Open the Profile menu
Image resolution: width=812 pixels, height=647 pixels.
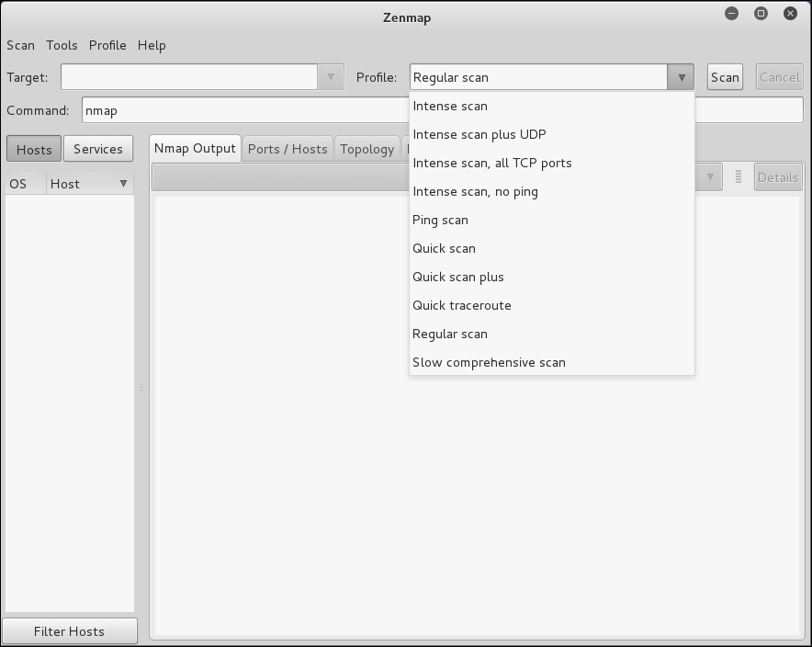tap(107, 45)
